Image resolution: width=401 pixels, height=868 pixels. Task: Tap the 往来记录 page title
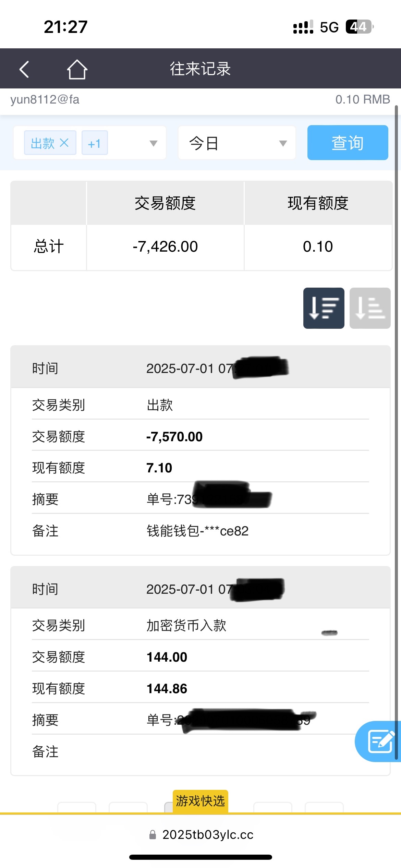point(200,69)
